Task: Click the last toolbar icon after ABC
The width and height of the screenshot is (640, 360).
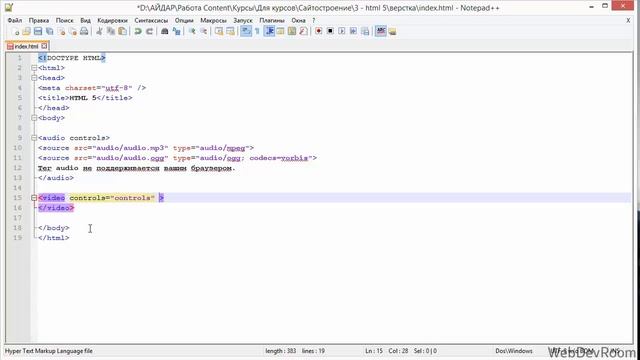Action: [x=392, y=31]
